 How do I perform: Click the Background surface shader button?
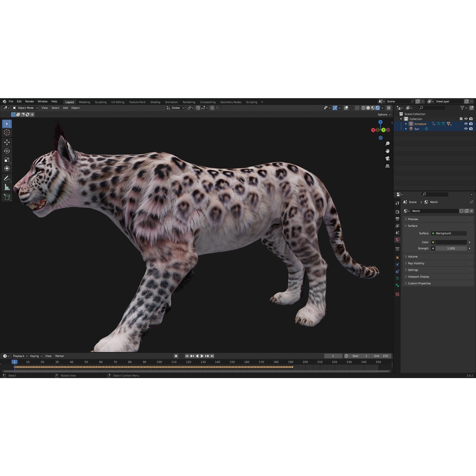449,233
